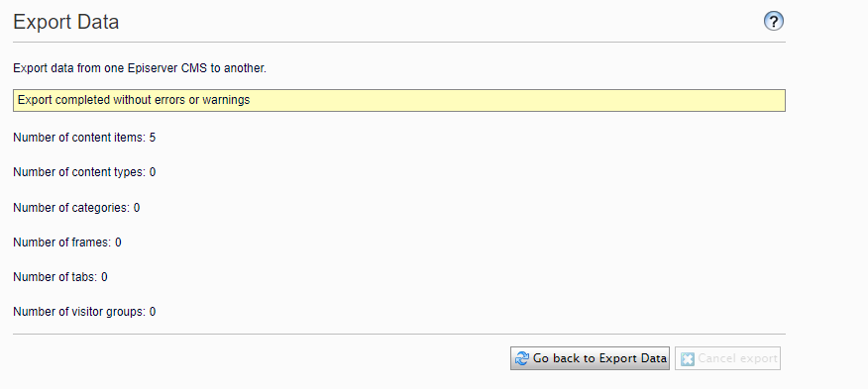868x389 pixels.
Task: Open the help question mark icon
Action: coord(773,22)
